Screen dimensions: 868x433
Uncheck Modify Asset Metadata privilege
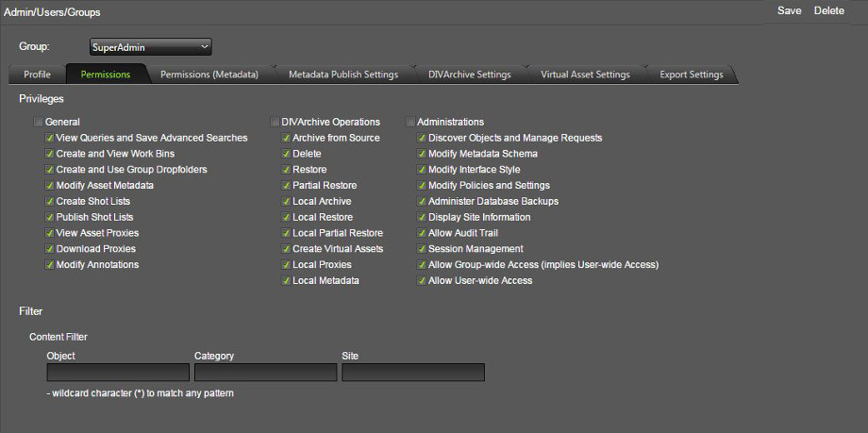pos(50,186)
